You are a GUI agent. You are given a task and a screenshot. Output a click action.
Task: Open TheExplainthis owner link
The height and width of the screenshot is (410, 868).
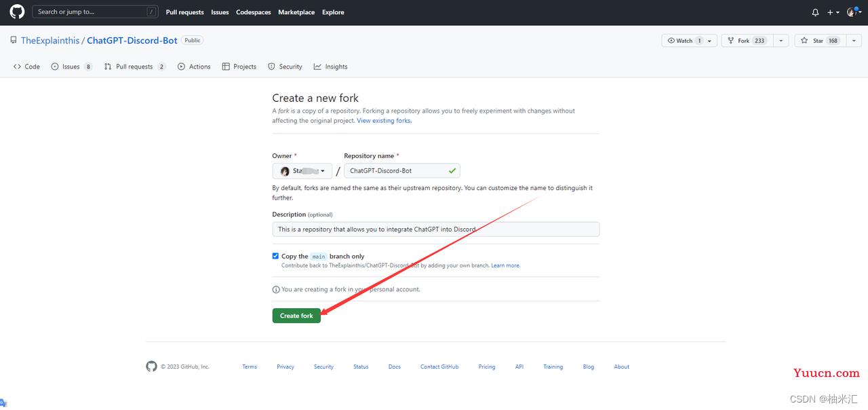coord(50,41)
